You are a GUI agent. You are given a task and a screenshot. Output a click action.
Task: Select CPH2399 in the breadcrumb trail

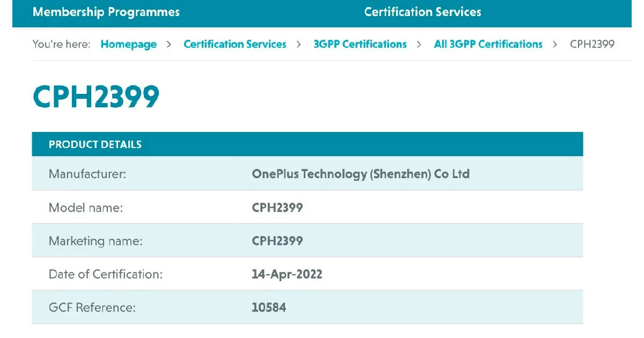pos(592,44)
